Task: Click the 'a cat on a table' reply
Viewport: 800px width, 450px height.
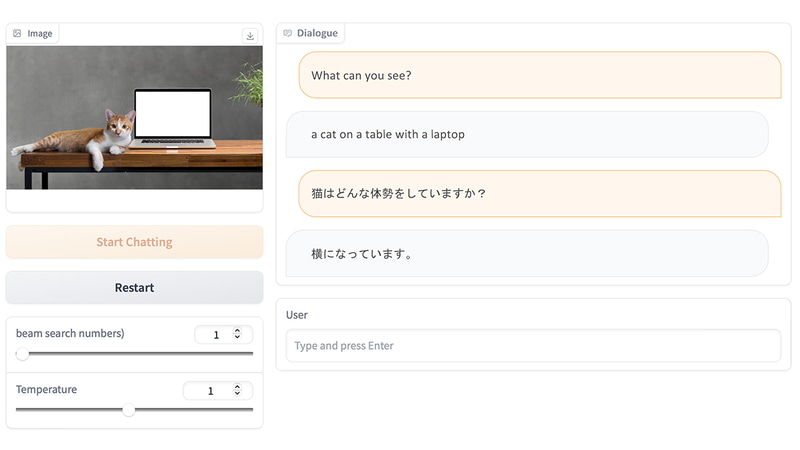Action: click(527, 134)
